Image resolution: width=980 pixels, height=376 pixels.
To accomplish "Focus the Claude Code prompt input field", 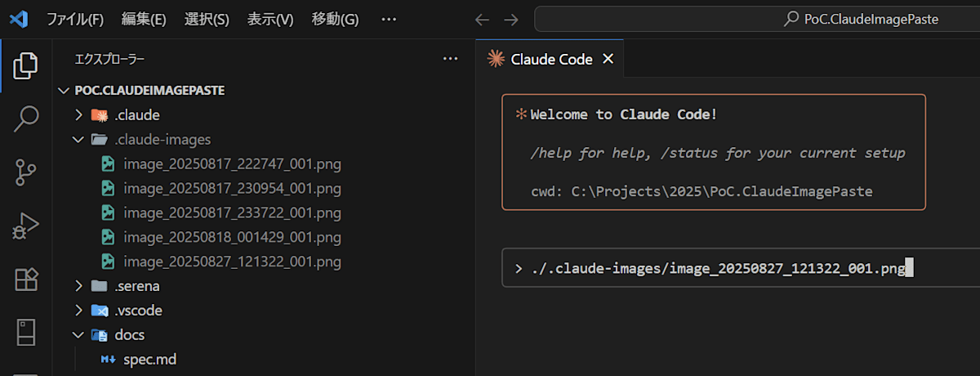I will pyautogui.click(x=741, y=268).
